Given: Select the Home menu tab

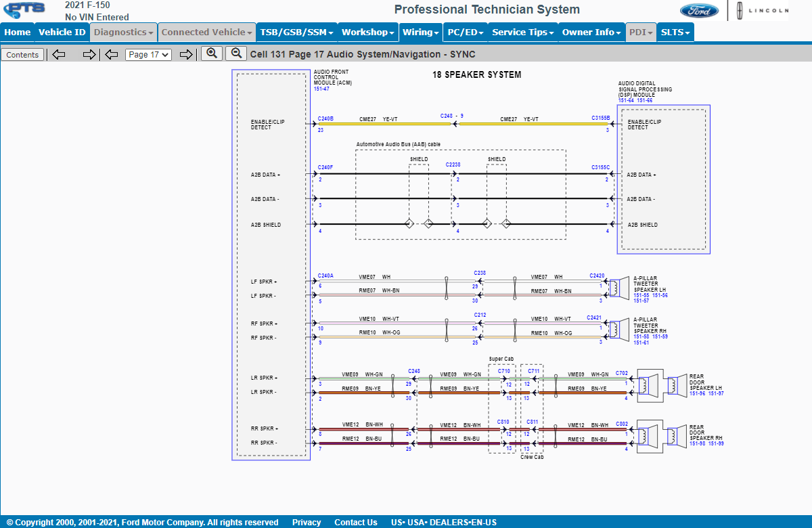Looking at the screenshot, I should [17, 32].
